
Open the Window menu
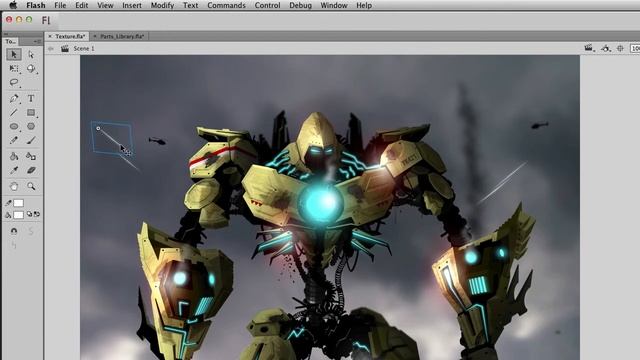pos(334,5)
